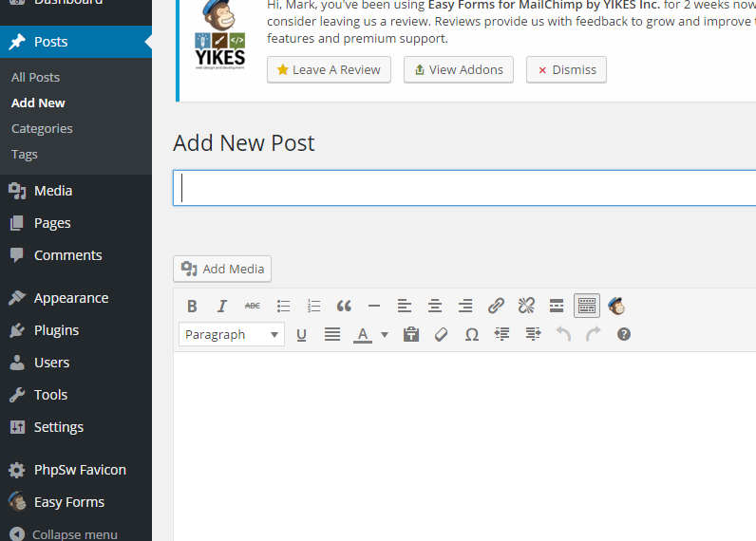Insert a horizontal line

pyautogui.click(x=374, y=306)
